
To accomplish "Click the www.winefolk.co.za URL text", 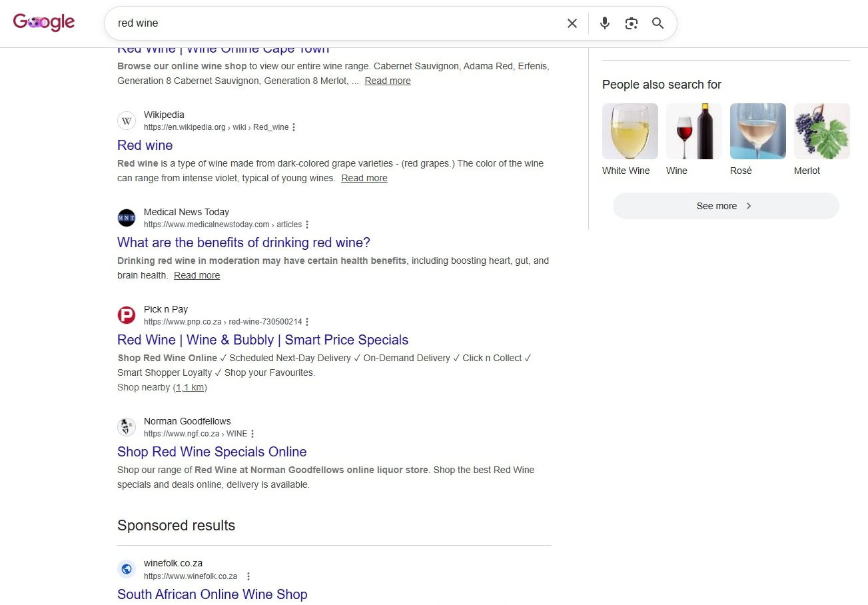I will point(191,576).
